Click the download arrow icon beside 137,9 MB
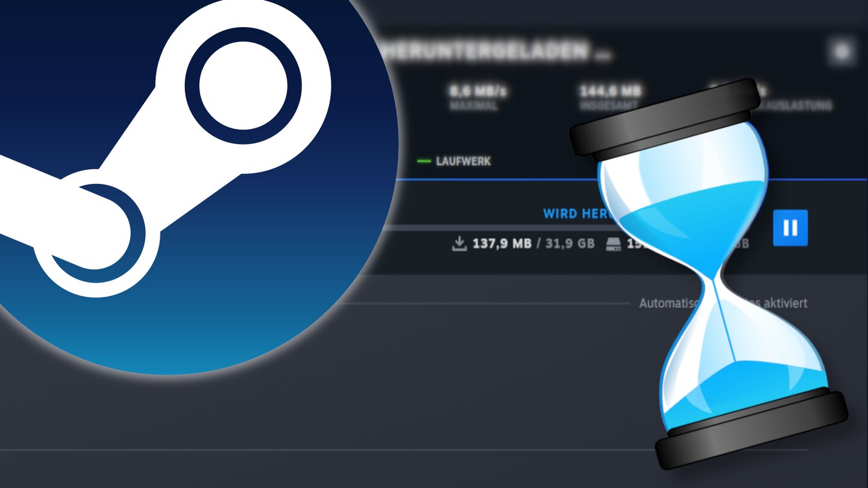Screen dimensions: 868x488 (x=459, y=243)
